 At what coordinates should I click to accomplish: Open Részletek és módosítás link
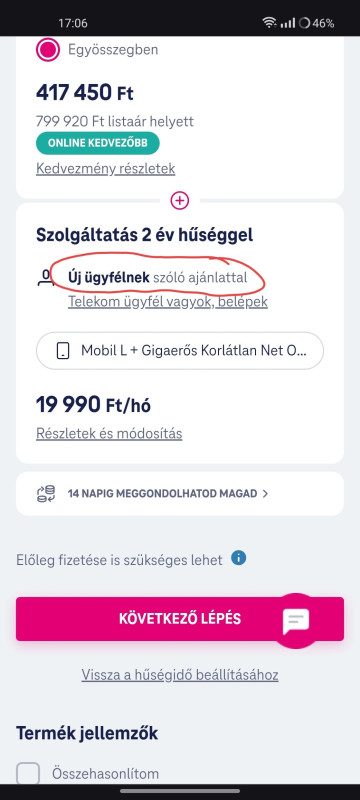109,434
